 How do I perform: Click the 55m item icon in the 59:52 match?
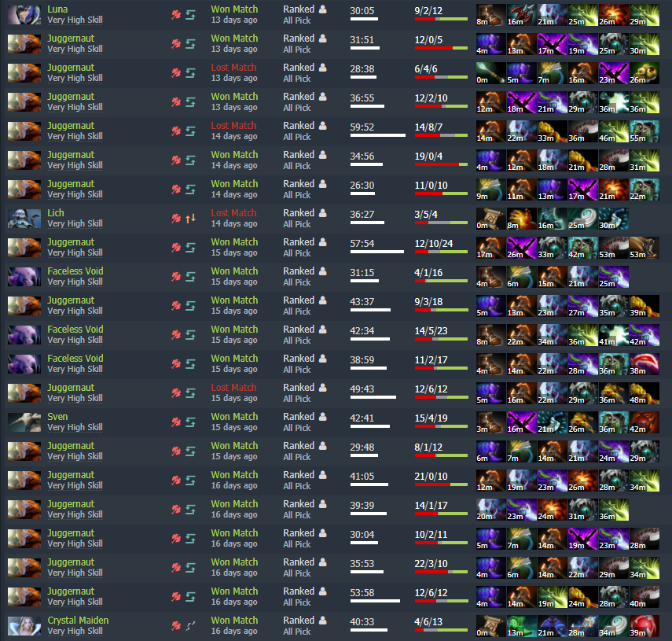[x=644, y=131]
